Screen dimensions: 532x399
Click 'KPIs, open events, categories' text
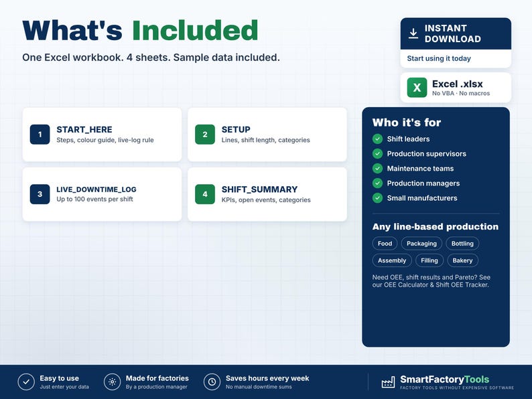pyautogui.click(x=266, y=200)
